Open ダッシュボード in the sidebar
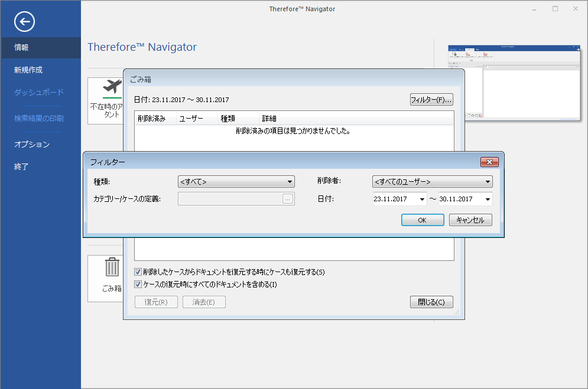Screen dimensions: 588x389 (x=39, y=92)
